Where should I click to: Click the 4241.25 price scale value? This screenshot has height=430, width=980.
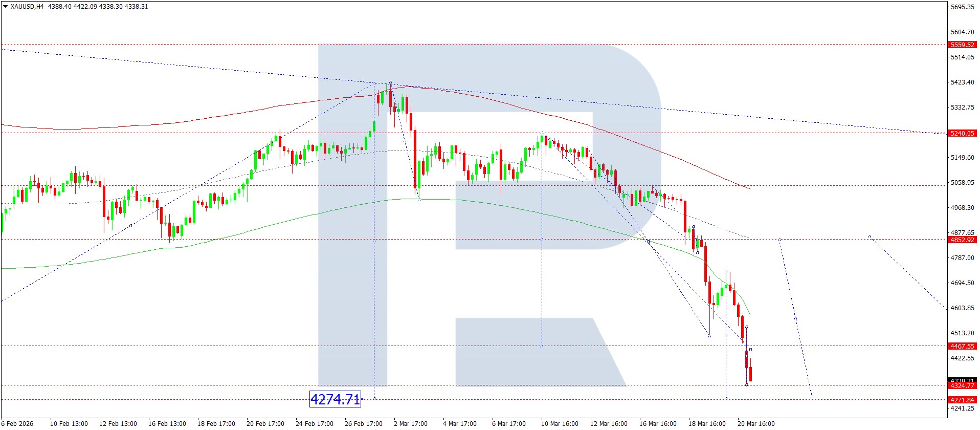click(x=962, y=408)
